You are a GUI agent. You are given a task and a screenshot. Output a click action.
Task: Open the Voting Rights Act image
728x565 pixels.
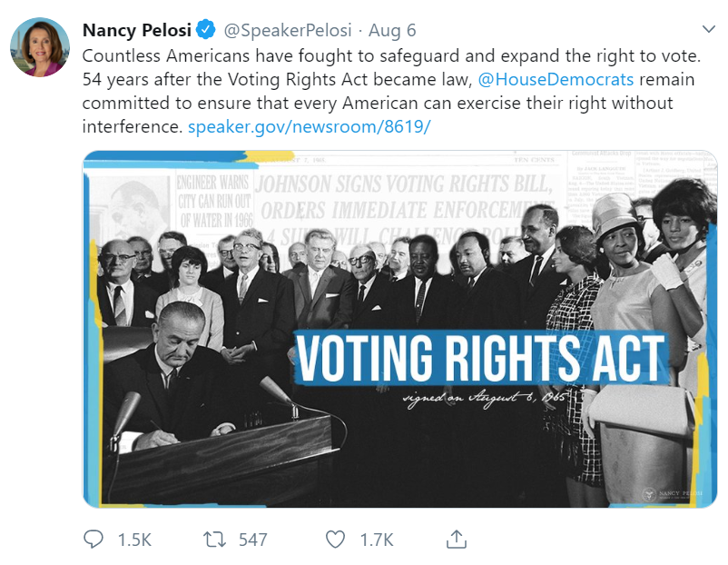399,329
